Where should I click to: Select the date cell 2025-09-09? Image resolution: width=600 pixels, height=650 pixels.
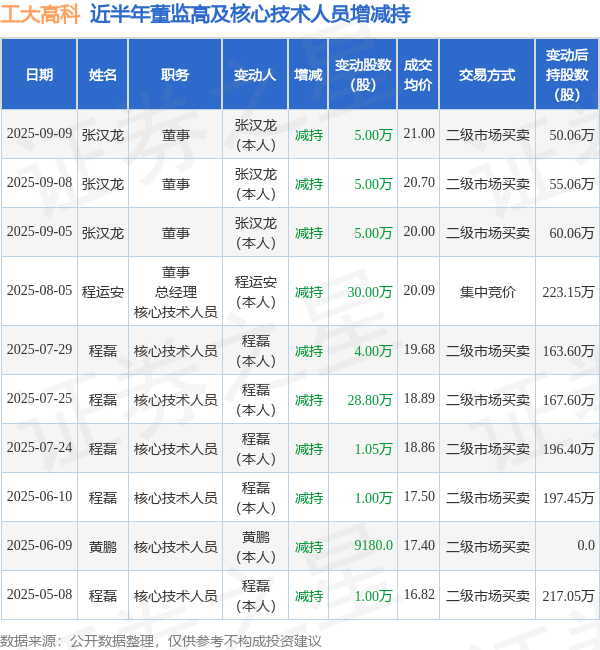[39, 133]
